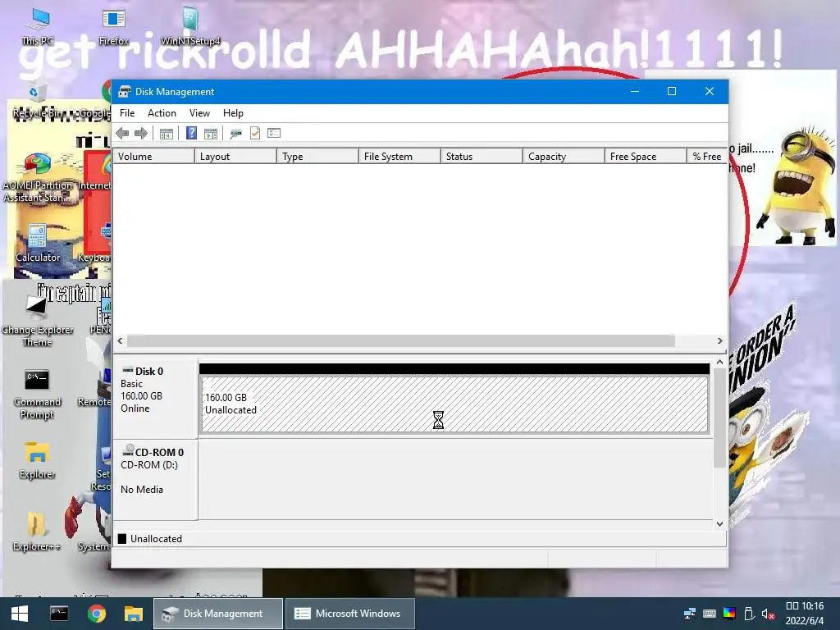
Task: Click the volume list left scroll arrow
Action: point(120,340)
